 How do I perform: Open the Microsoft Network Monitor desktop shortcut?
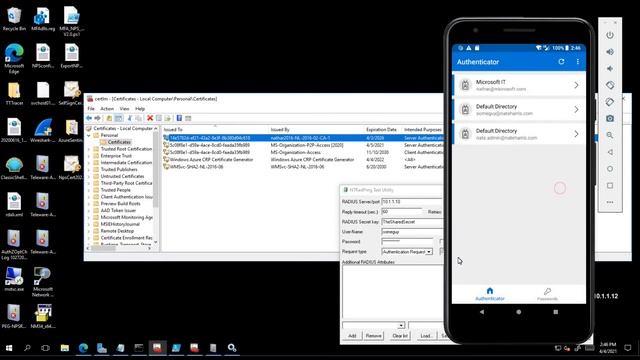(x=43, y=282)
